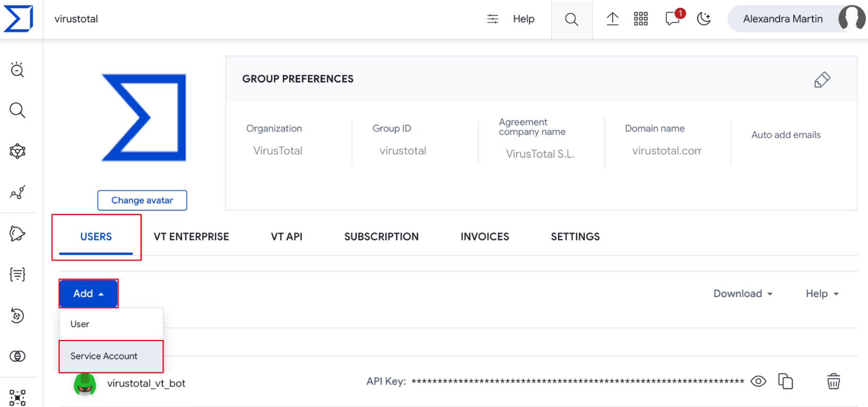
Task: Toggle dark mode moon icon
Action: 704,19
